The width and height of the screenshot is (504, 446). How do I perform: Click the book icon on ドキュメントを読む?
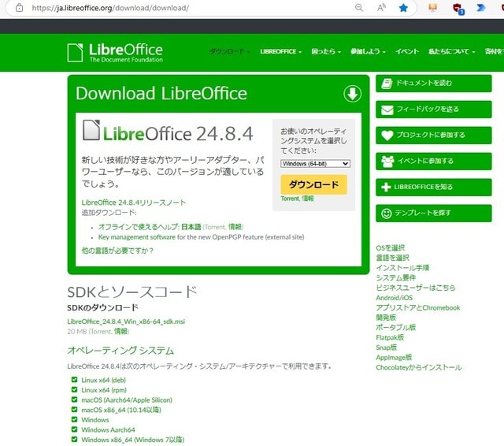click(387, 84)
